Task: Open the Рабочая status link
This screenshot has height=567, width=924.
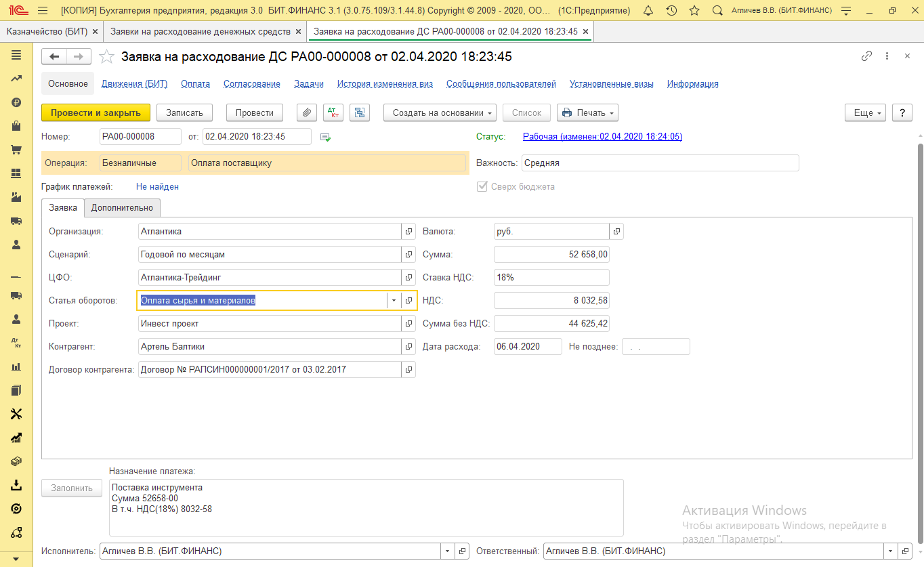Action: 602,137
